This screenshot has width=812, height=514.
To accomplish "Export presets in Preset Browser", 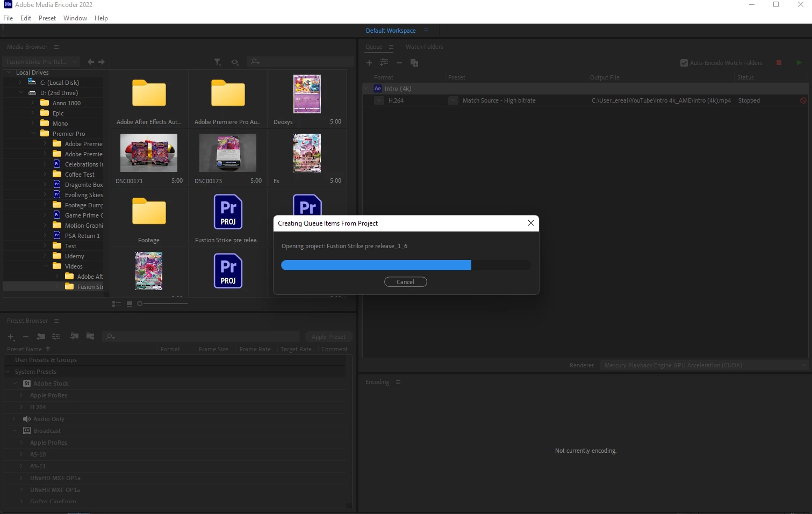I will point(90,336).
